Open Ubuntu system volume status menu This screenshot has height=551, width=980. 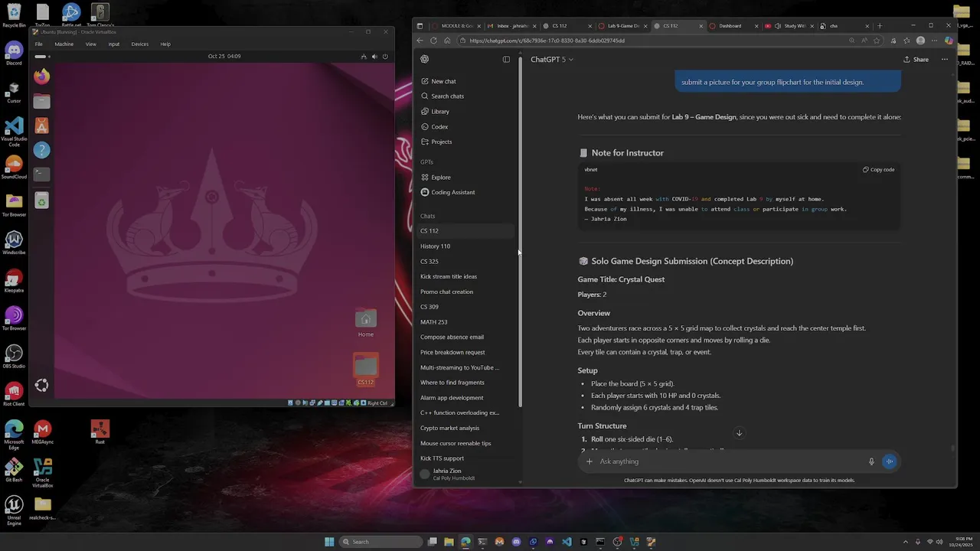click(374, 57)
